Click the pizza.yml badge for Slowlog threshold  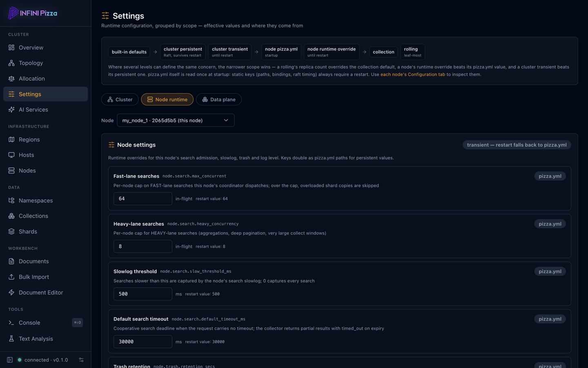click(x=550, y=272)
